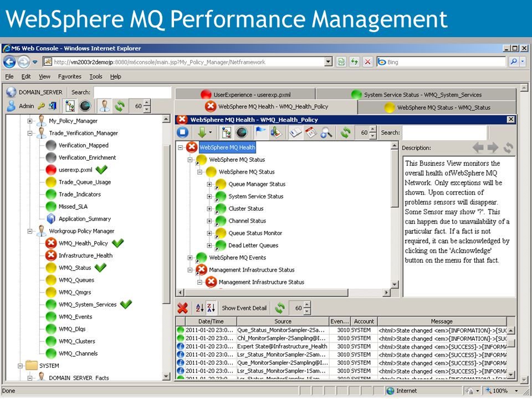The width and height of the screenshot is (532, 399).
Task: Increase the left toolbar refresh interval stepper
Action: point(147,103)
